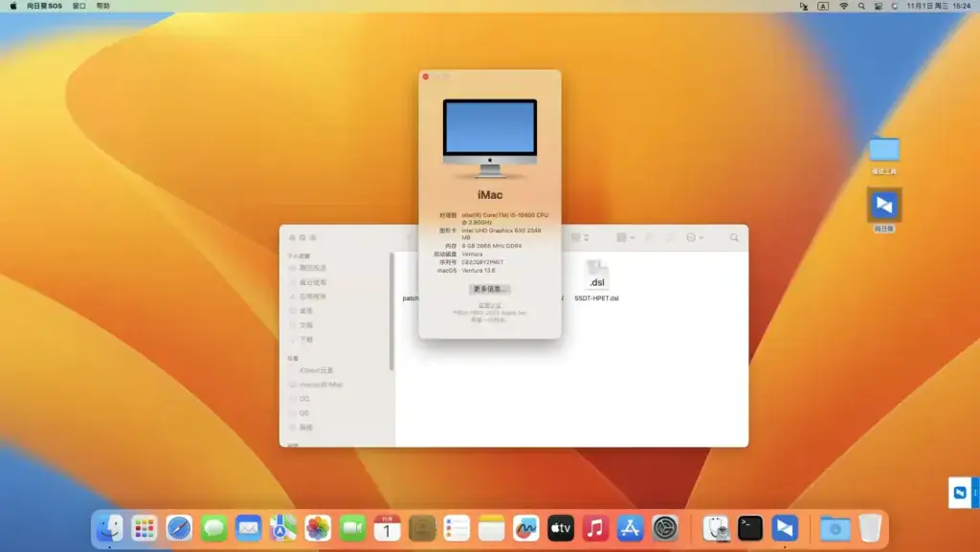Open Control Center in menu bar
The width and height of the screenshot is (980, 552).
coord(879,6)
